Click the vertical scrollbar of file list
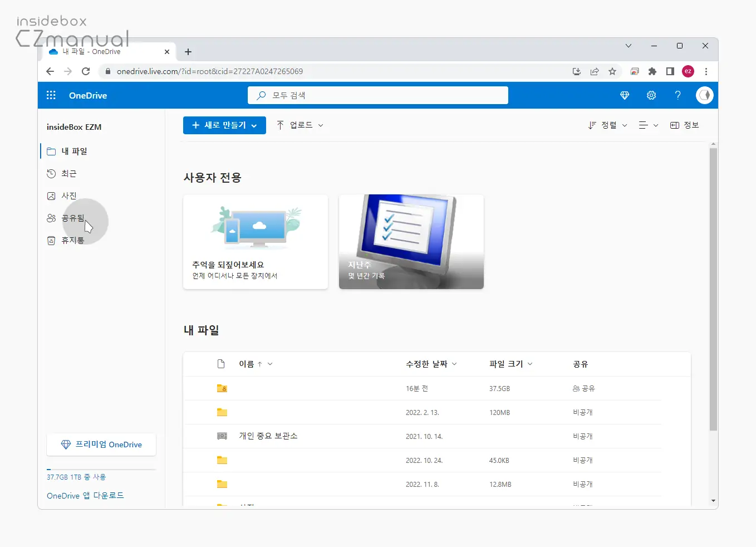The height and width of the screenshot is (547, 756). (713, 290)
